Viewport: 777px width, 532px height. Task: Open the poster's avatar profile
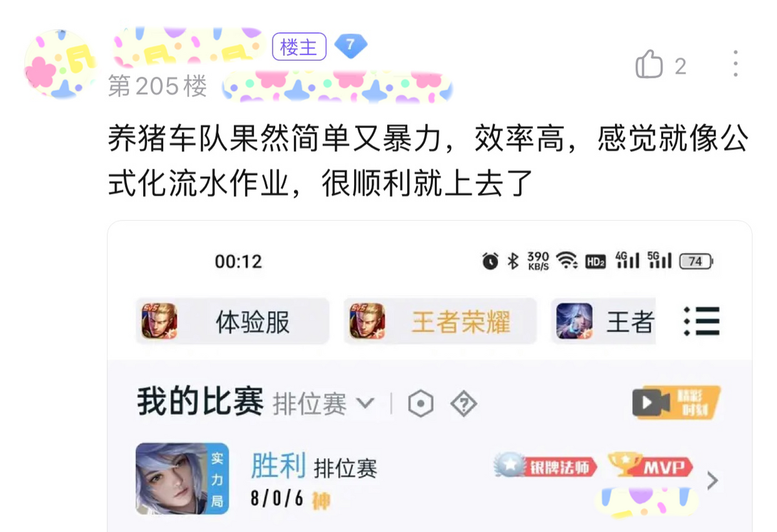click(x=61, y=65)
